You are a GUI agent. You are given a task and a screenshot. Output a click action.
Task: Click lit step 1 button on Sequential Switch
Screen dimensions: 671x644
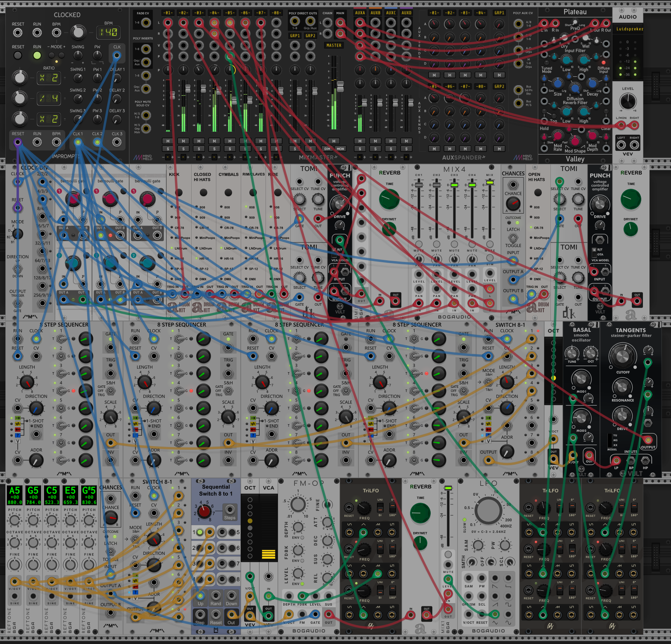click(199, 532)
